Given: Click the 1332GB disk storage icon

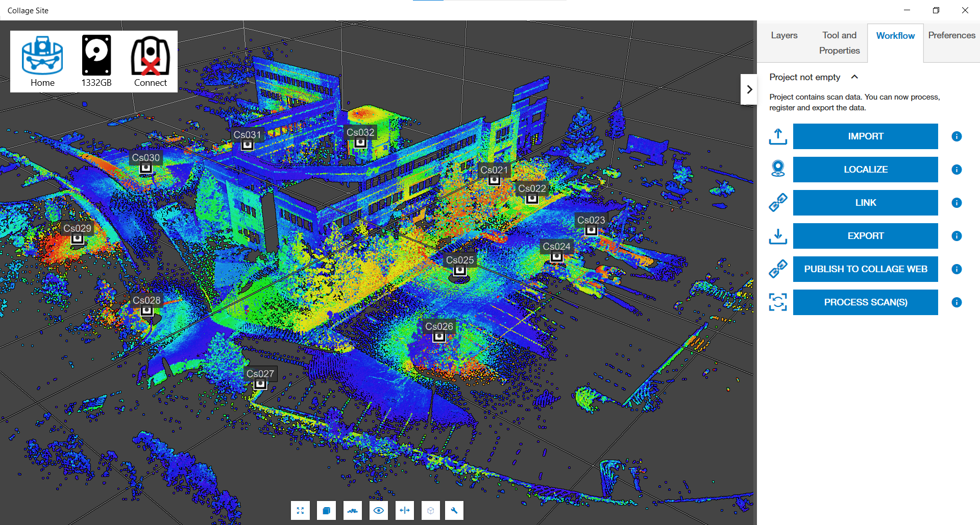Looking at the screenshot, I should pyautogui.click(x=96, y=56).
